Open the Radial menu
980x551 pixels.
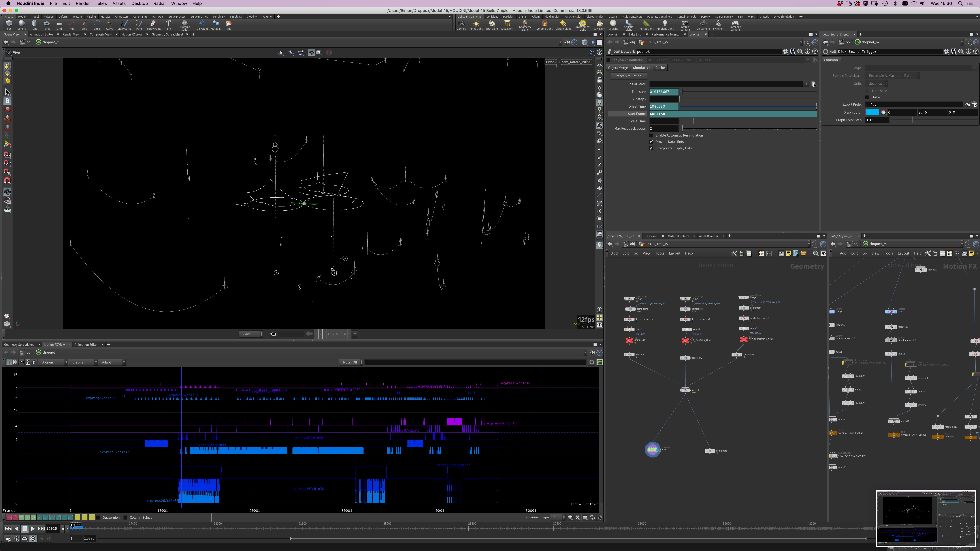pos(159,3)
